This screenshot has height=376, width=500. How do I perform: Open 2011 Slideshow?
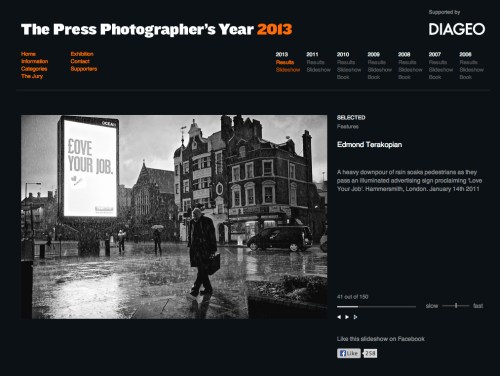319,70
